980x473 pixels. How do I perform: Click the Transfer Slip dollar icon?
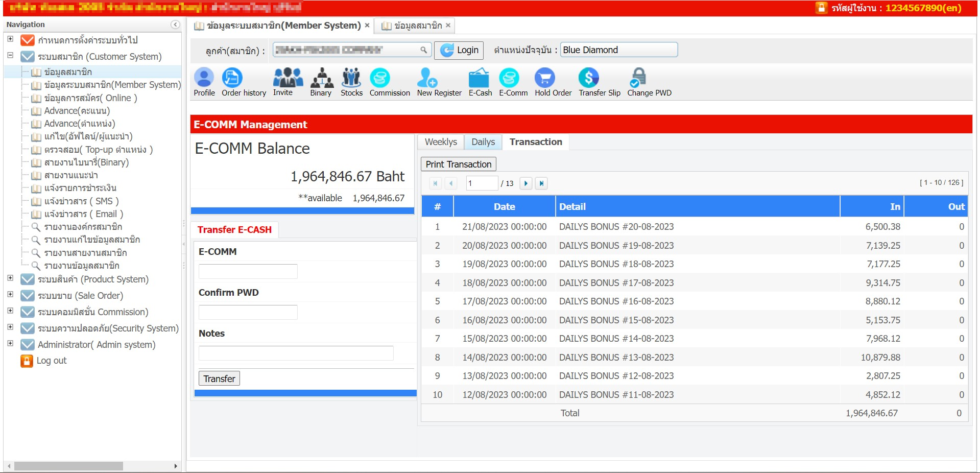(588, 78)
